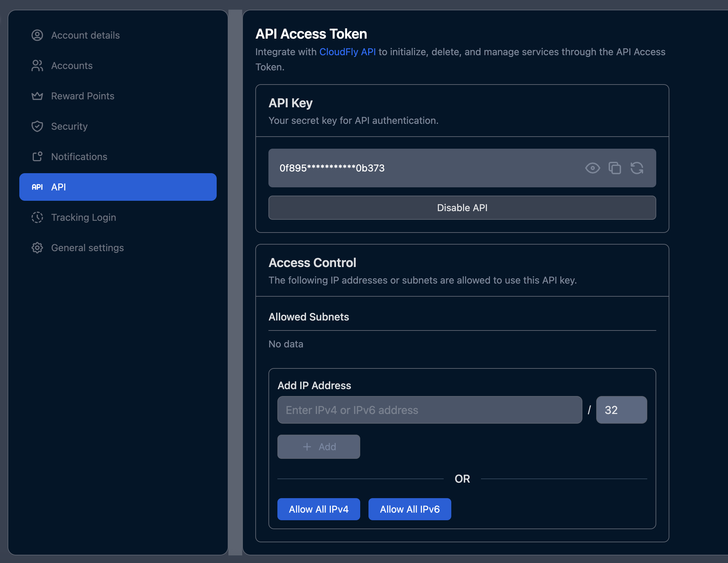This screenshot has width=728, height=563.
Task: Go to Reward Points section
Action: [x=82, y=96]
